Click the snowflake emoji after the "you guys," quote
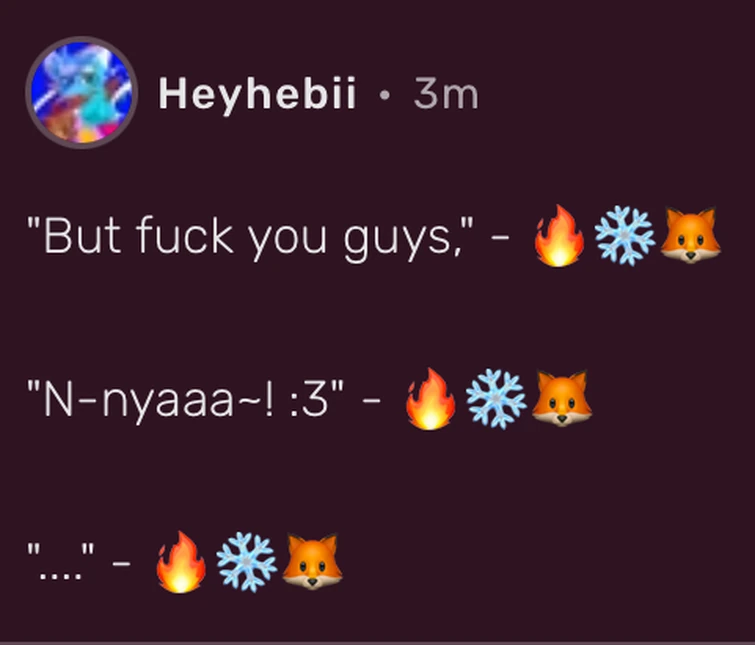The image size is (755, 645). click(x=625, y=235)
